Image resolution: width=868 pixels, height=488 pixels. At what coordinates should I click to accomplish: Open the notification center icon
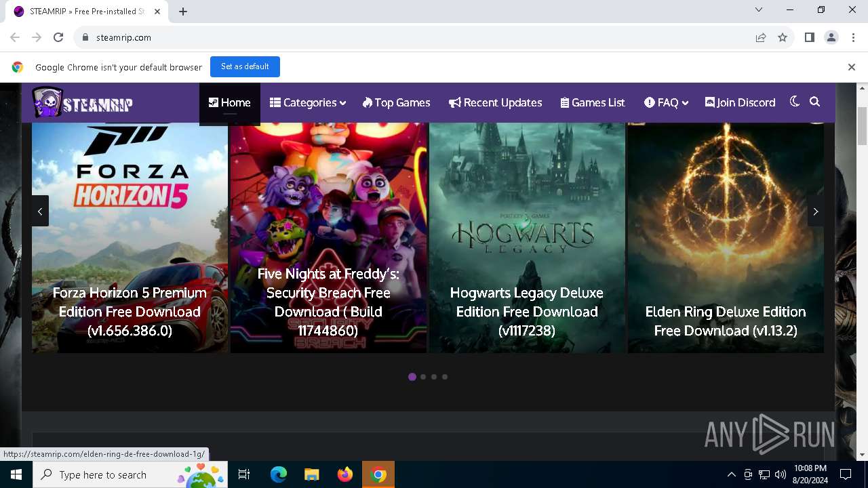pos(846,474)
